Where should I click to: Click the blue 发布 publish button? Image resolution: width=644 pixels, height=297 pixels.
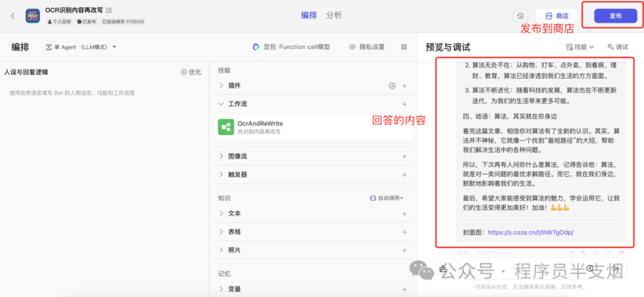(x=615, y=16)
